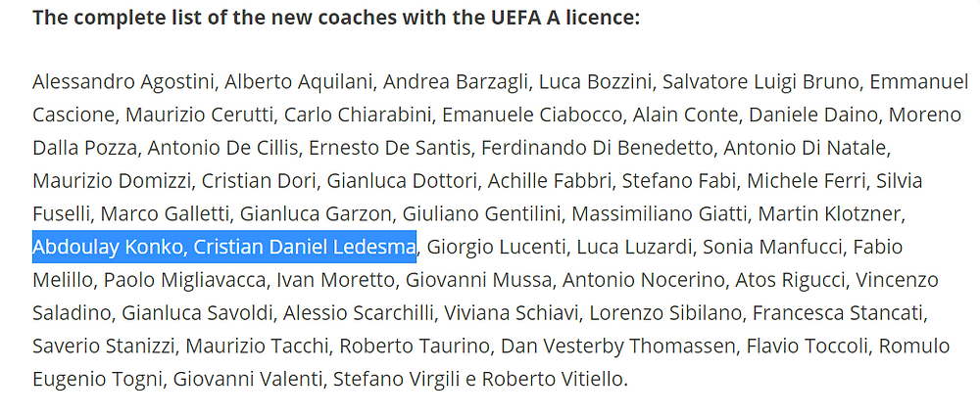
Task: Click on the name Antonio Nocerino
Action: point(643,280)
